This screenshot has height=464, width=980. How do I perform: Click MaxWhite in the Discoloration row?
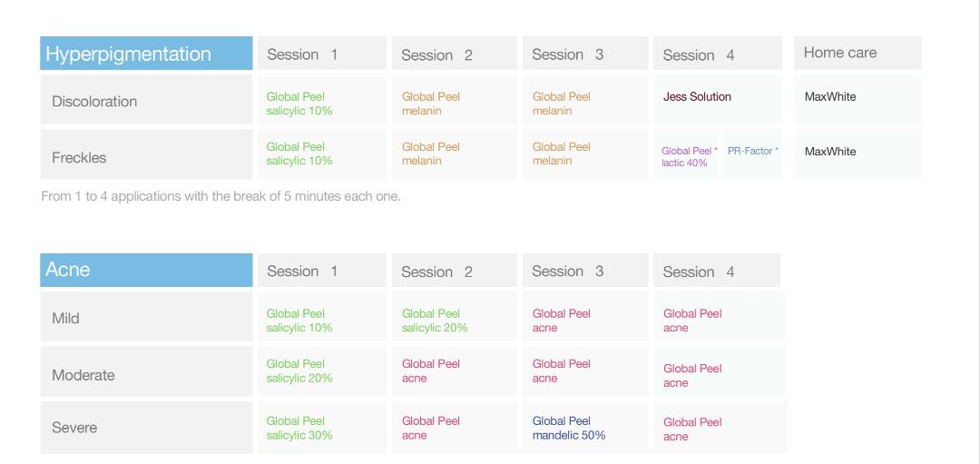tap(830, 97)
